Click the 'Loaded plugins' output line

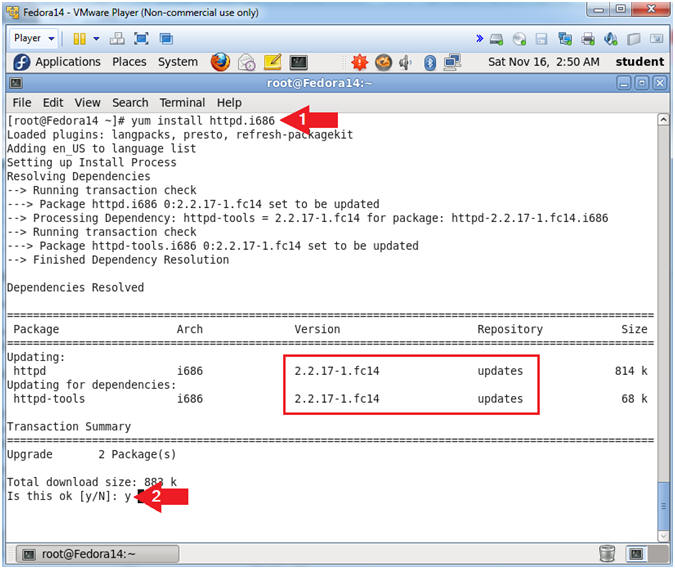coord(180,135)
